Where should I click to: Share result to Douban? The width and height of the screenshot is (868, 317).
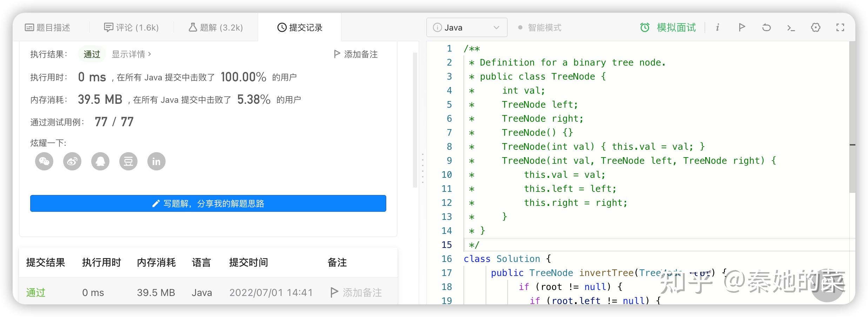coord(128,161)
